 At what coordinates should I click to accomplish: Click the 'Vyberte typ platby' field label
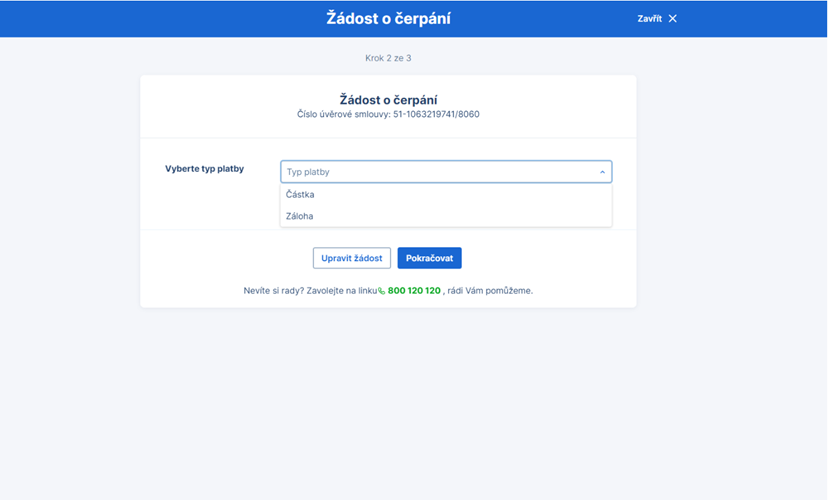(x=204, y=169)
